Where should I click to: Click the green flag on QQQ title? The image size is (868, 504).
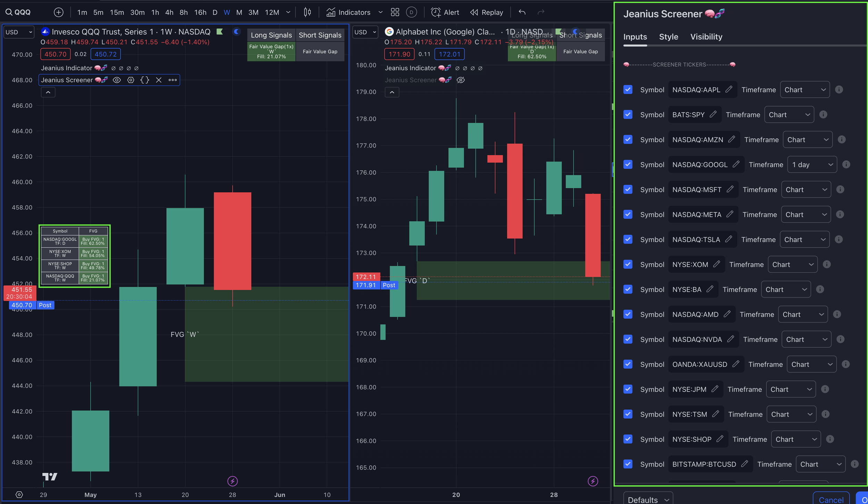(x=219, y=32)
